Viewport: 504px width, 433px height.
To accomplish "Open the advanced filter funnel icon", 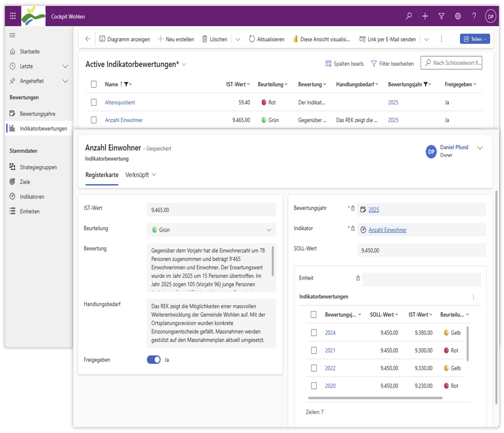I will coord(441,16).
